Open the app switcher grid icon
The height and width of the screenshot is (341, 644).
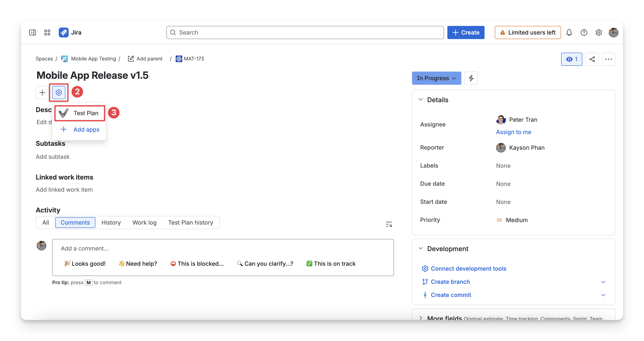click(47, 32)
